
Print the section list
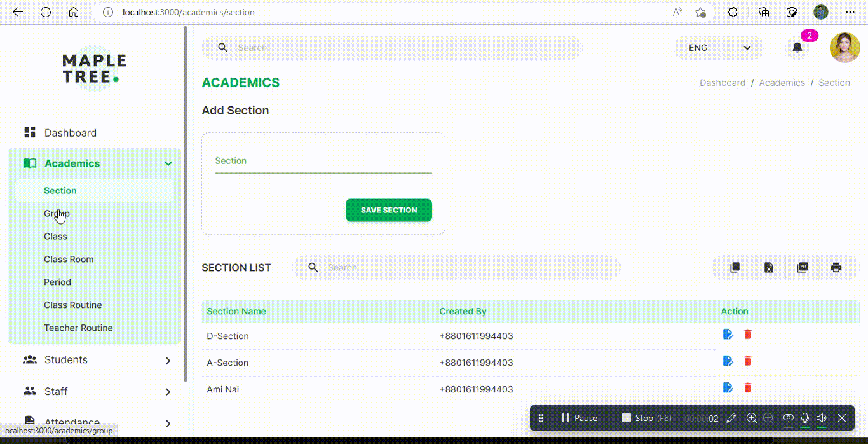coord(836,267)
